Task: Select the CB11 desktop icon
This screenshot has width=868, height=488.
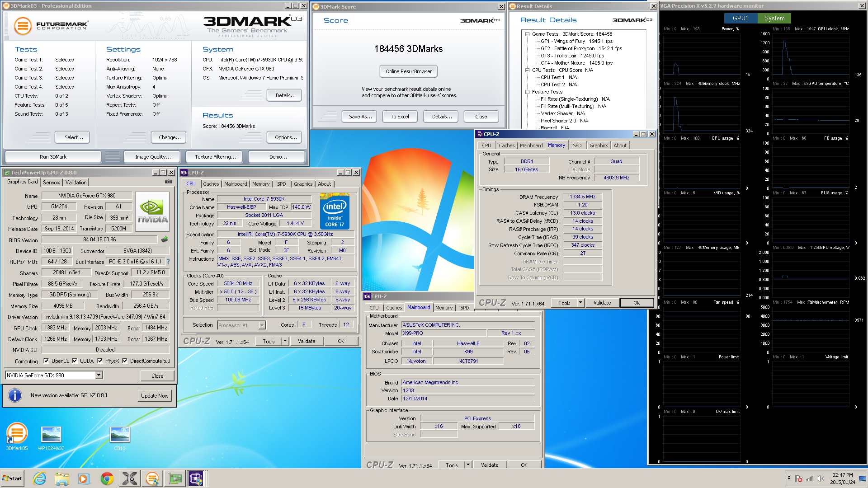Action: [x=120, y=438]
